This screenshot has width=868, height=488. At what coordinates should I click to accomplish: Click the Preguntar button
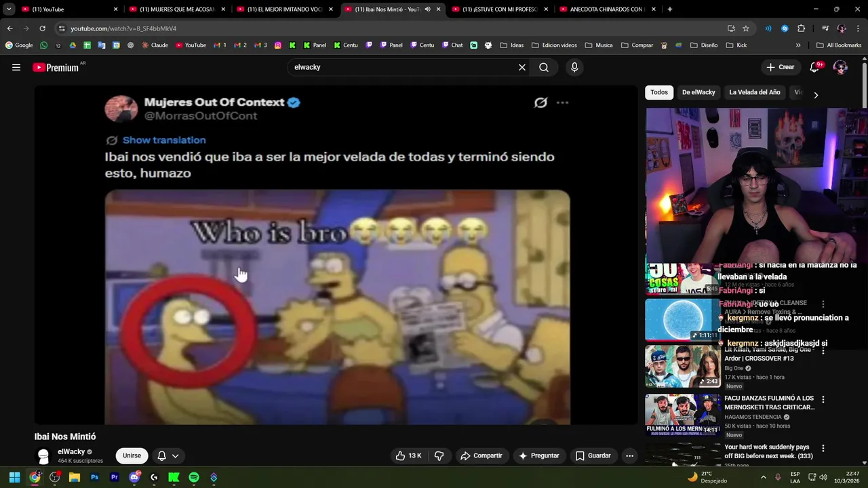[x=539, y=455]
